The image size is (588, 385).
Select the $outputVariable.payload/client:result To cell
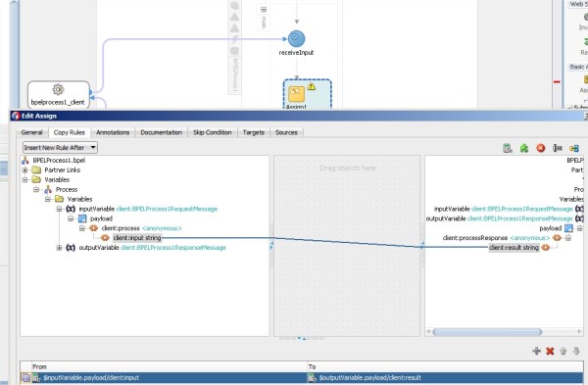[446, 378]
